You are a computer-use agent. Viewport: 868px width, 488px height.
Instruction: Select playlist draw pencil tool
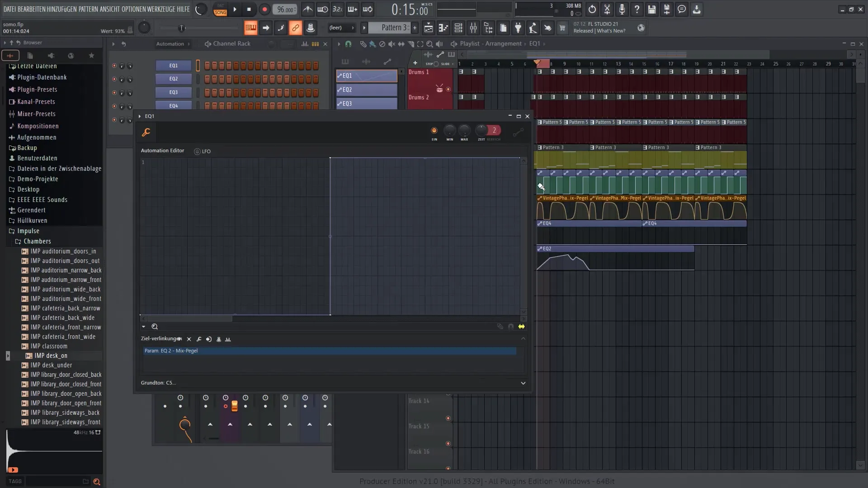[x=363, y=44]
